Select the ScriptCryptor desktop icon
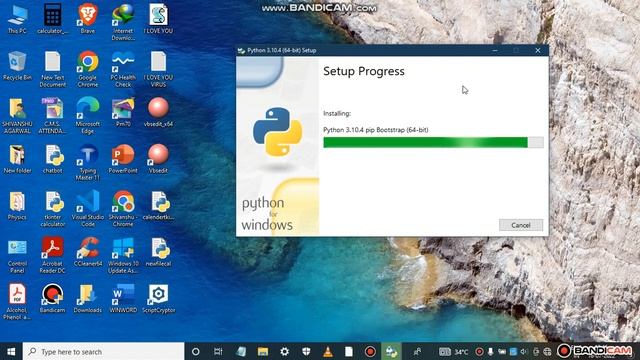The width and height of the screenshot is (640, 360). point(158,299)
